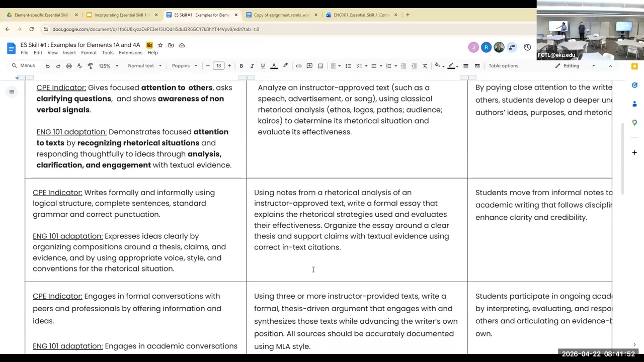
Task: Open the Normal text style dropdown
Action: pos(144,66)
